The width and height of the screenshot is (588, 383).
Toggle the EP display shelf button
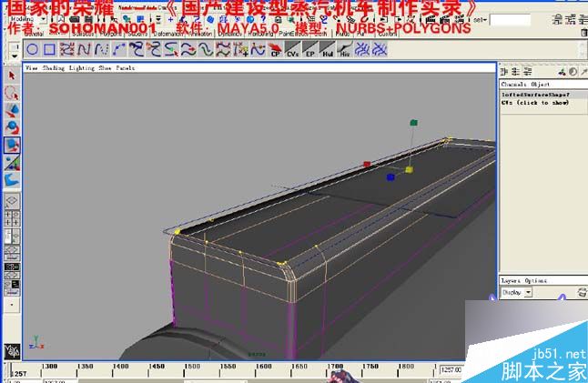pos(309,50)
